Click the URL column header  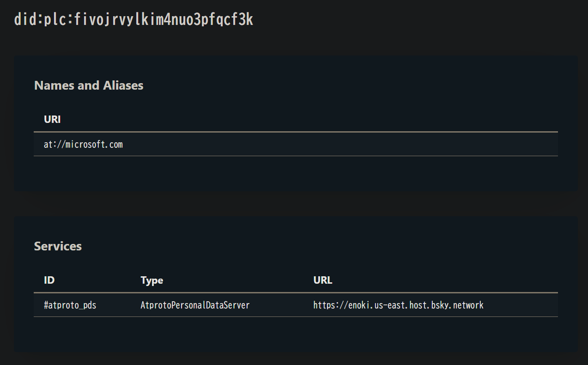(x=323, y=280)
